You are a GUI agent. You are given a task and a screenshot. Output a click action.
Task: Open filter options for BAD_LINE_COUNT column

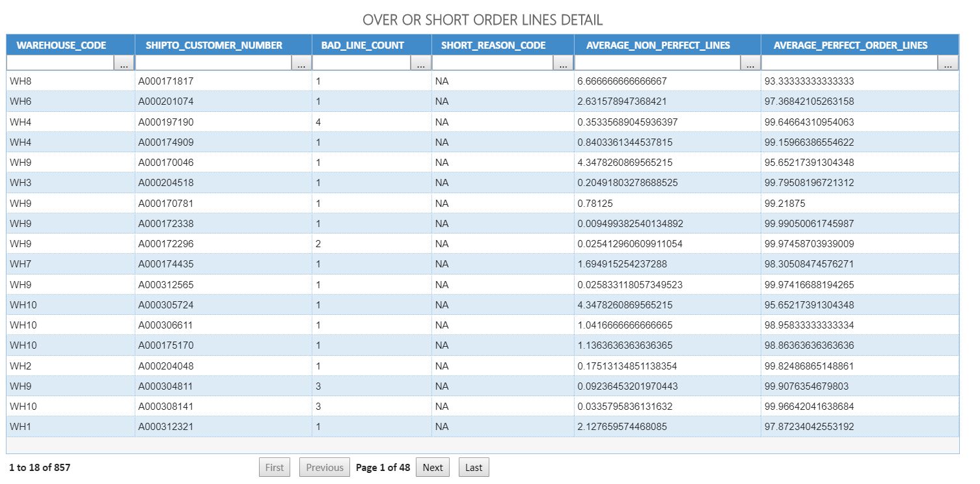point(420,63)
